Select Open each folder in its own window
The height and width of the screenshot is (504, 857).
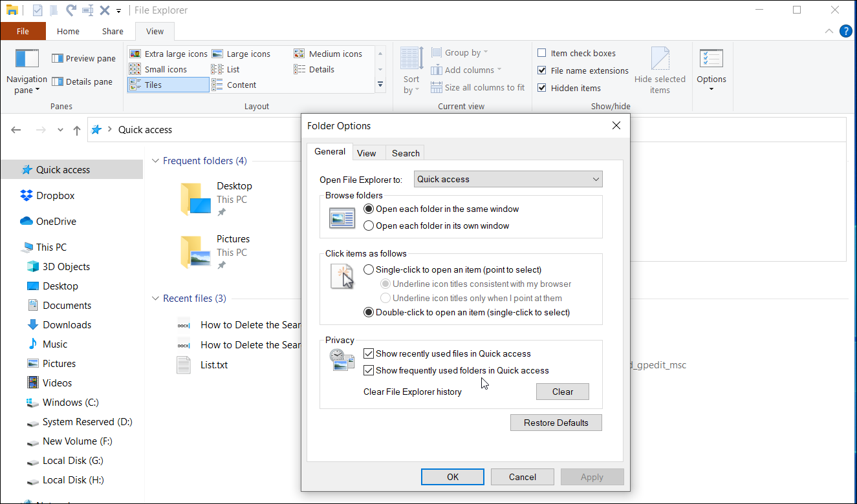coord(369,225)
